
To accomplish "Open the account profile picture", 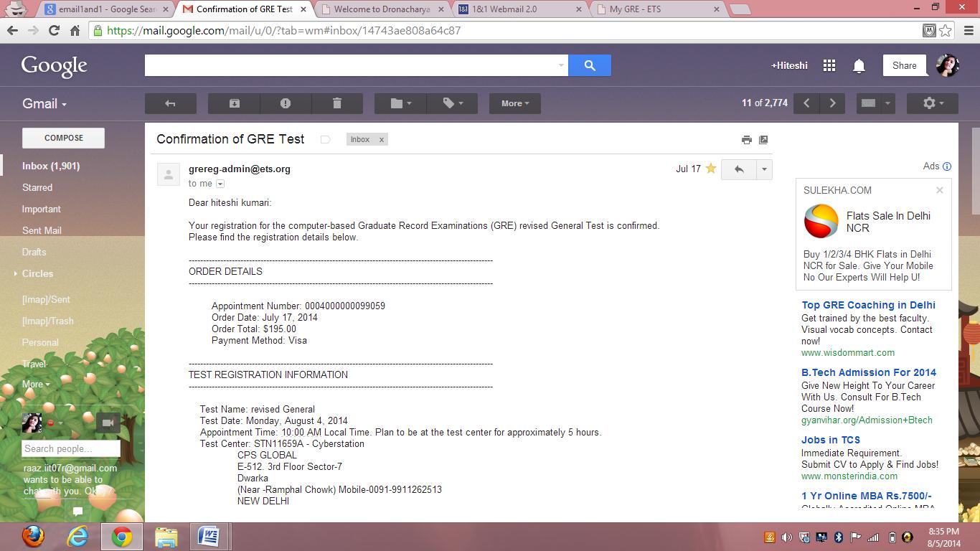I will [947, 65].
